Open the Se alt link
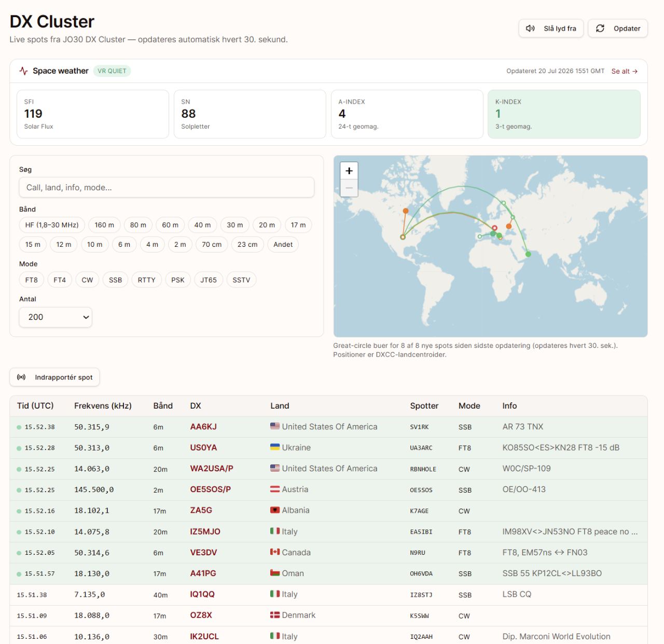 [625, 71]
